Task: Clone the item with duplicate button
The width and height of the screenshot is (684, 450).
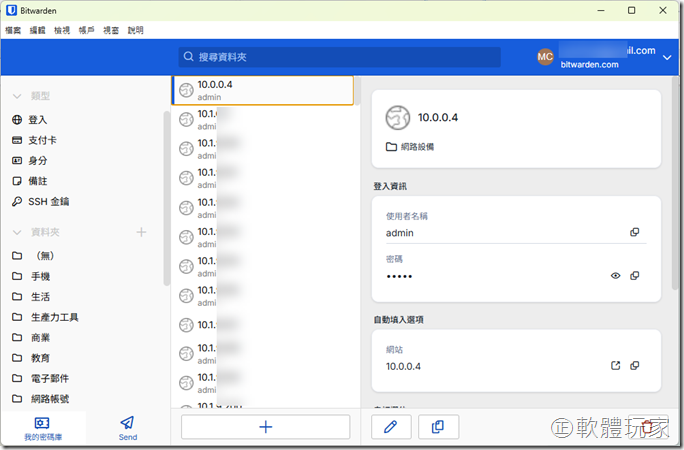Action: tap(438, 427)
